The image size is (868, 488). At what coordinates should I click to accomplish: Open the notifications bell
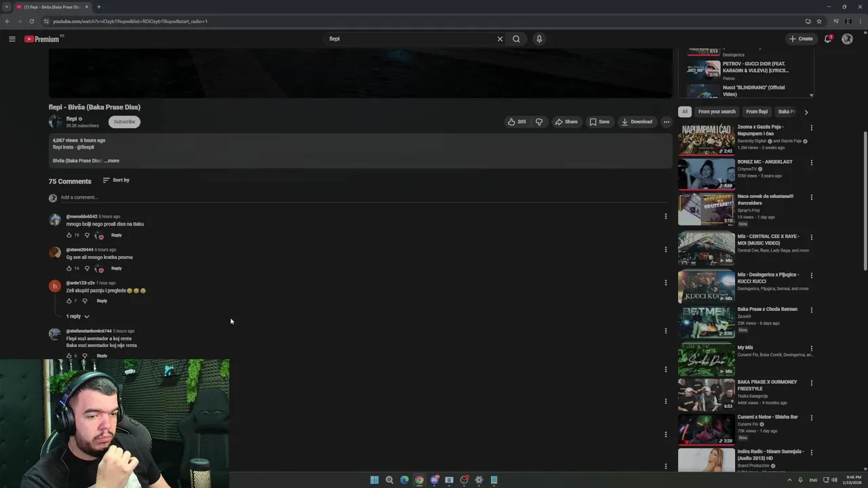click(828, 39)
